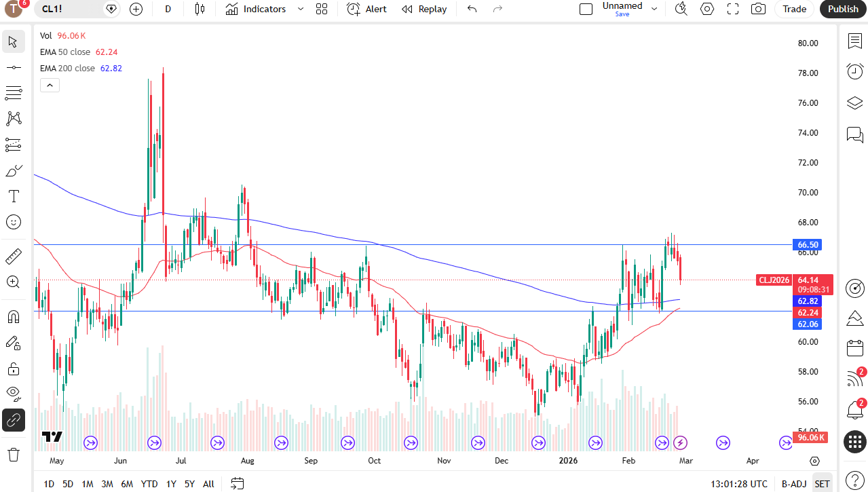Open the go to date calendar

237,484
